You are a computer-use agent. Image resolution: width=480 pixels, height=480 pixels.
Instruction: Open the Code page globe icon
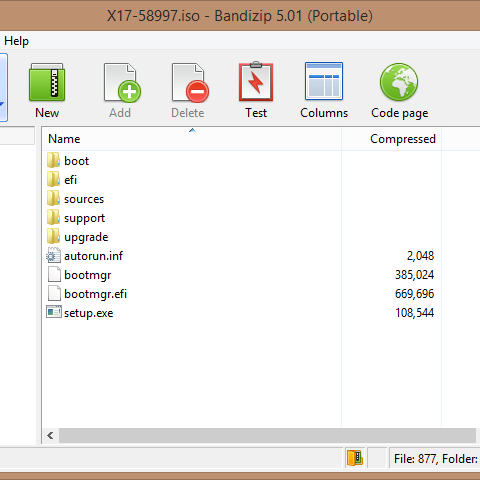pos(399,82)
